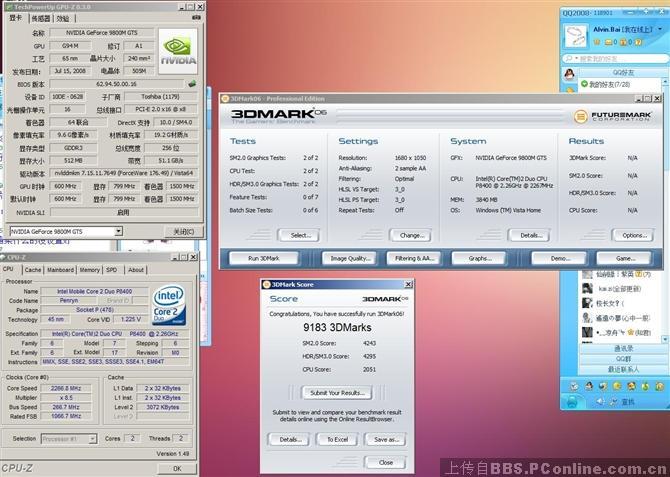Switch to GPU-Z 效验 tab
Image resolution: width=670 pixels, height=477 pixels.
(63, 18)
